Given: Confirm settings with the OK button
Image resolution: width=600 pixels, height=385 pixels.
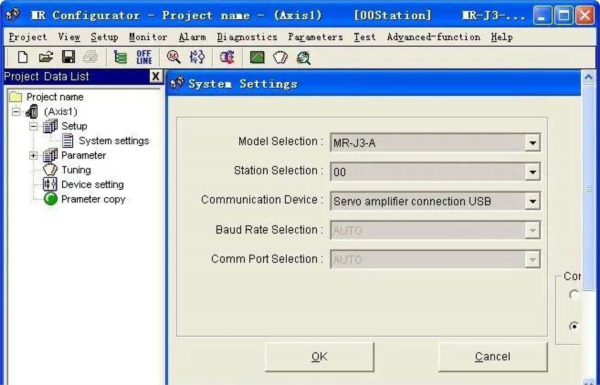Looking at the screenshot, I should coord(319,357).
